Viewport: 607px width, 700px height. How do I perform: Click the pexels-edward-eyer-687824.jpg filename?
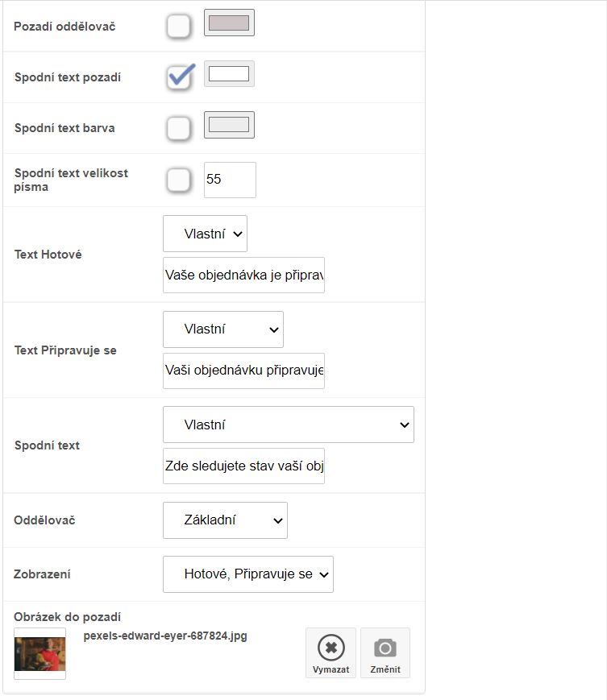pyautogui.click(x=165, y=636)
